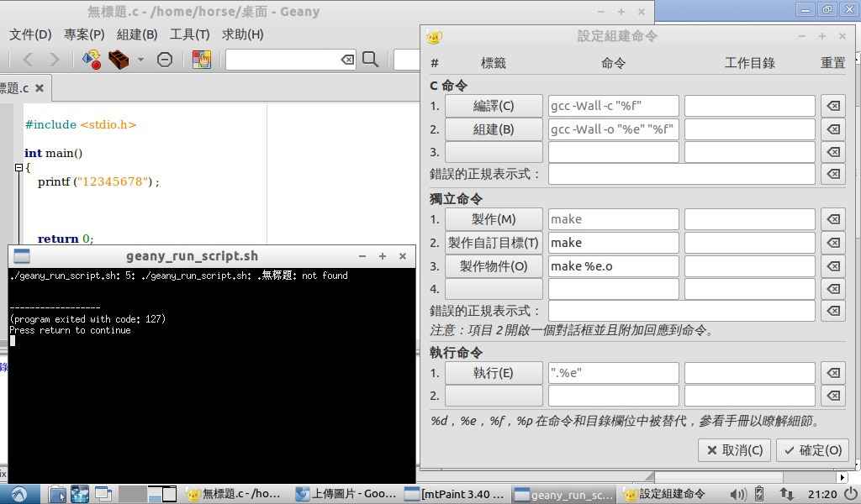Launch the web browser from the taskbar
Image resolution: width=861 pixels, height=504 pixels.
[x=80, y=494]
